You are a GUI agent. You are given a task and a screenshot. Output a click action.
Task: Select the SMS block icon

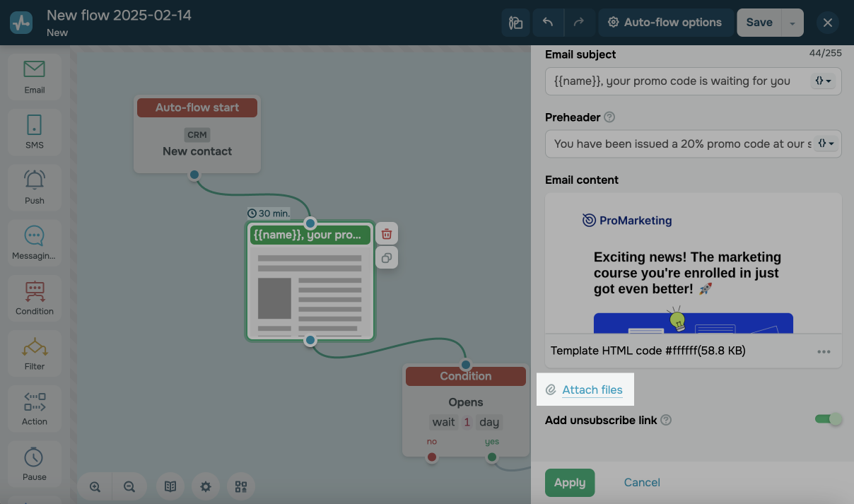34,132
